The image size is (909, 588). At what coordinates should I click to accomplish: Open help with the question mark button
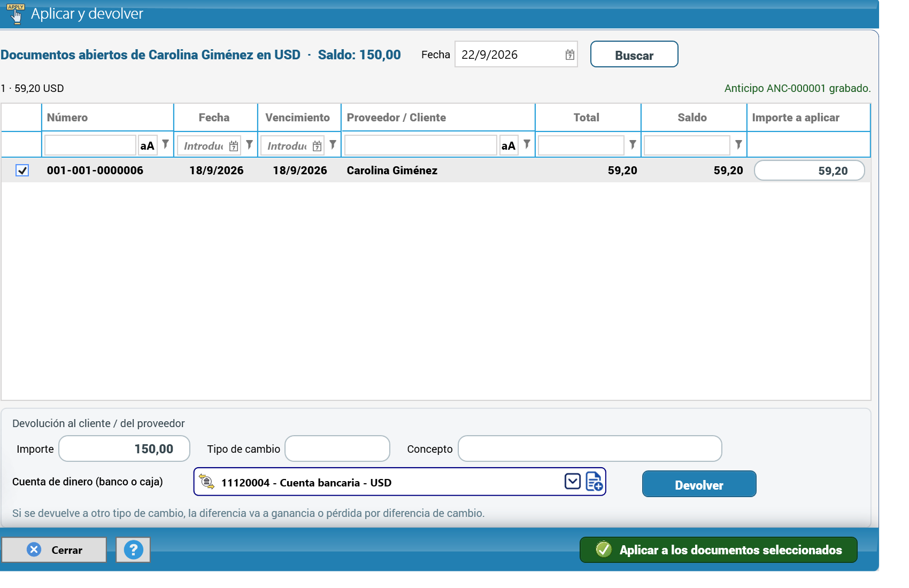coord(133,550)
